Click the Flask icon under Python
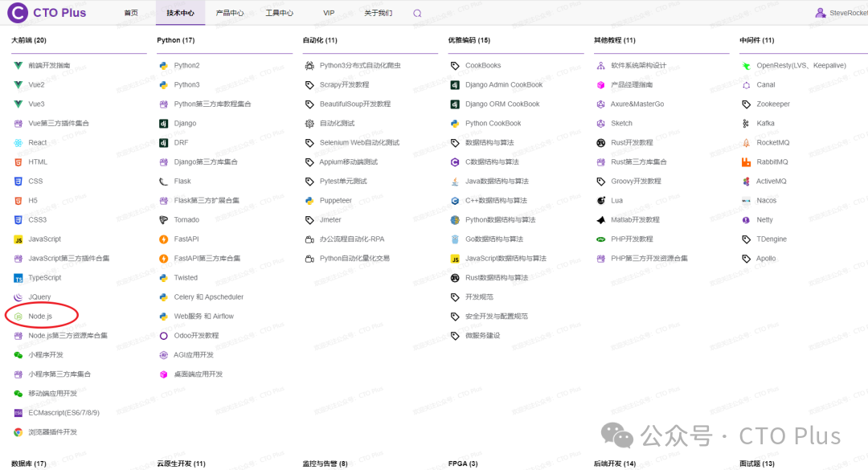This screenshot has height=470, width=868. (165, 181)
